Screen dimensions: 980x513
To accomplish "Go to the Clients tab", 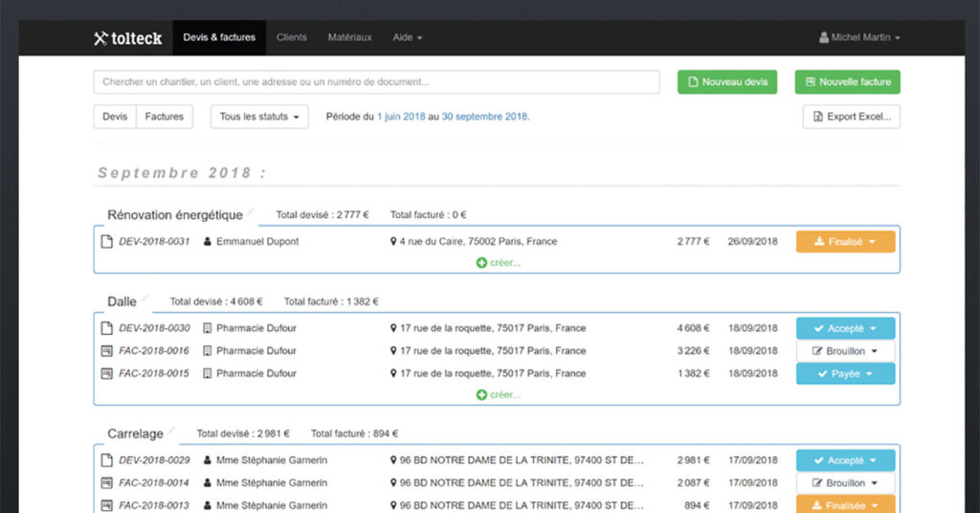I will (292, 37).
